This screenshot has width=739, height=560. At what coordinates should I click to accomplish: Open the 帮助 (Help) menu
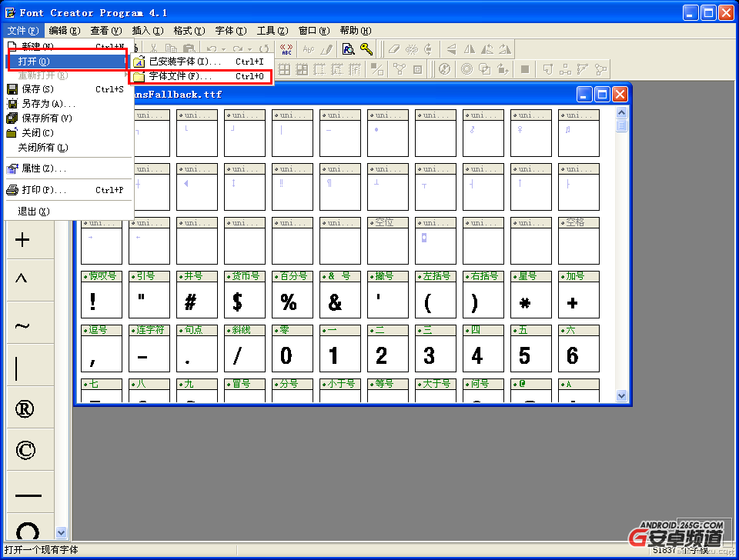(x=356, y=31)
